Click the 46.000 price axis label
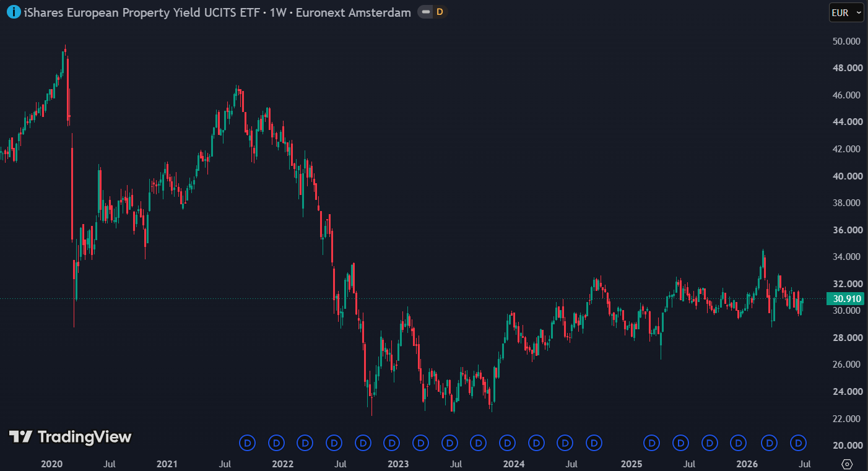This screenshot has height=471, width=868. pos(846,95)
